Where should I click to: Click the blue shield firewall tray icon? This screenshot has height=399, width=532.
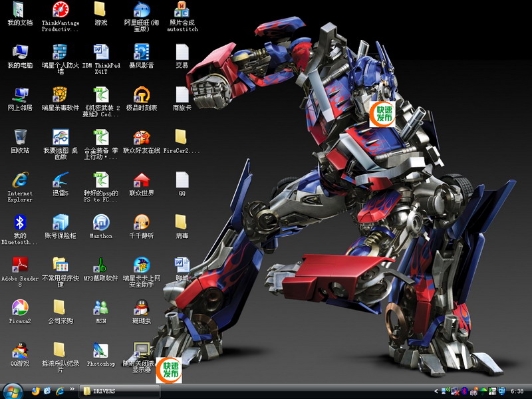tap(502, 391)
